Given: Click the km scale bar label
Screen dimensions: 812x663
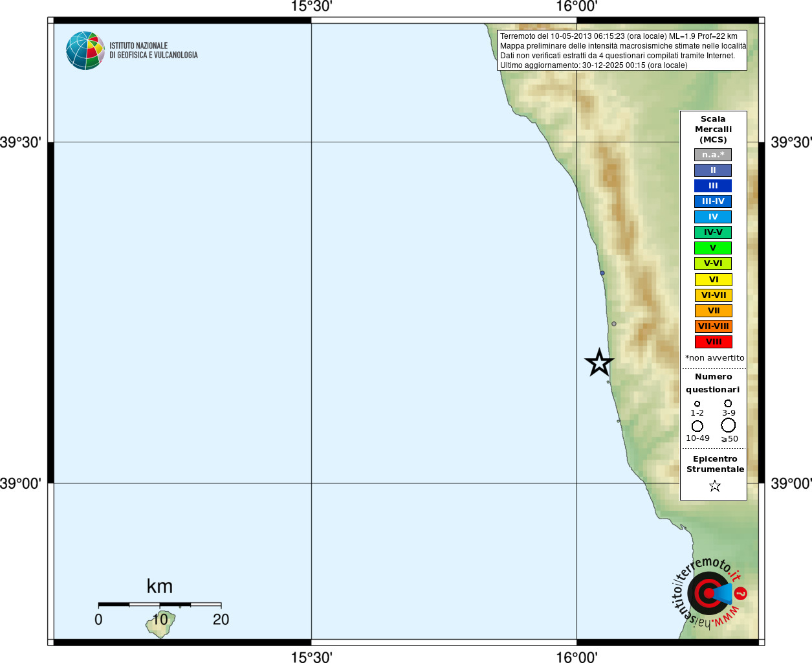Looking at the screenshot, I should [x=160, y=586].
